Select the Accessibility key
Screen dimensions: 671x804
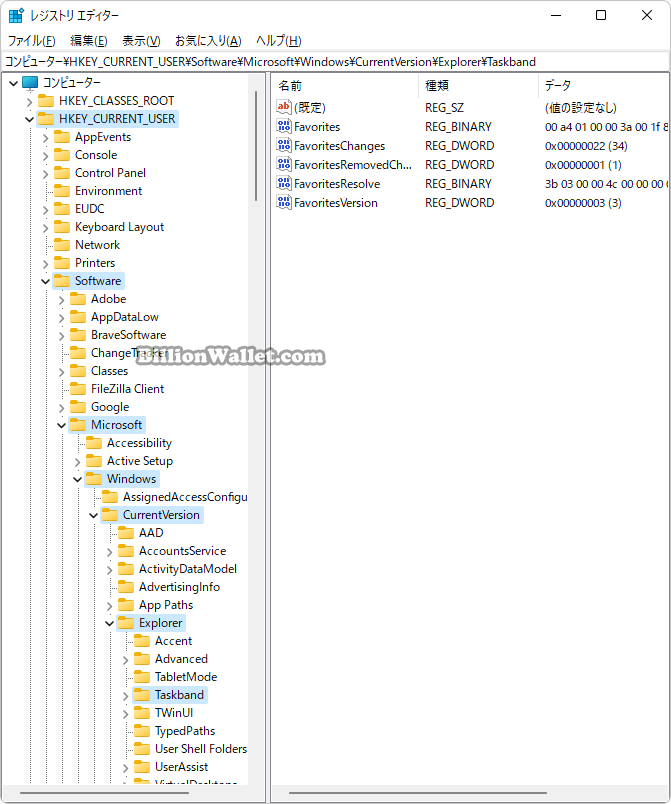139,443
